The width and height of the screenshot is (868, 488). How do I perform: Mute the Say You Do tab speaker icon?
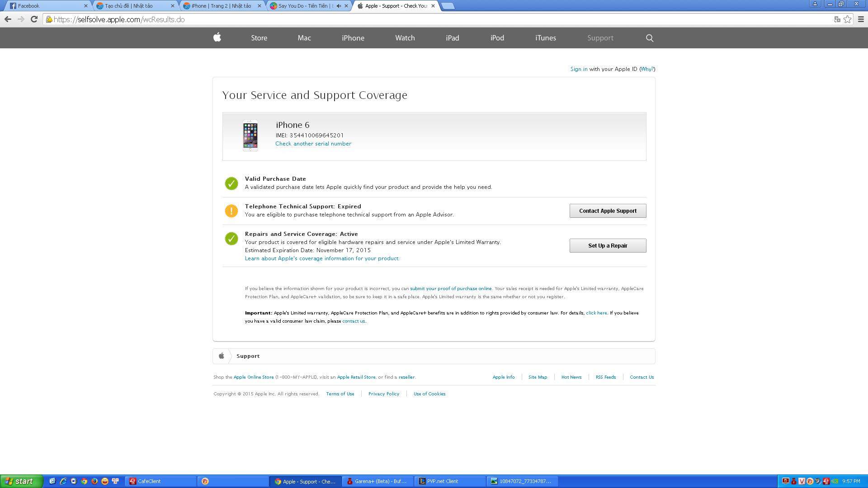point(339,6)
